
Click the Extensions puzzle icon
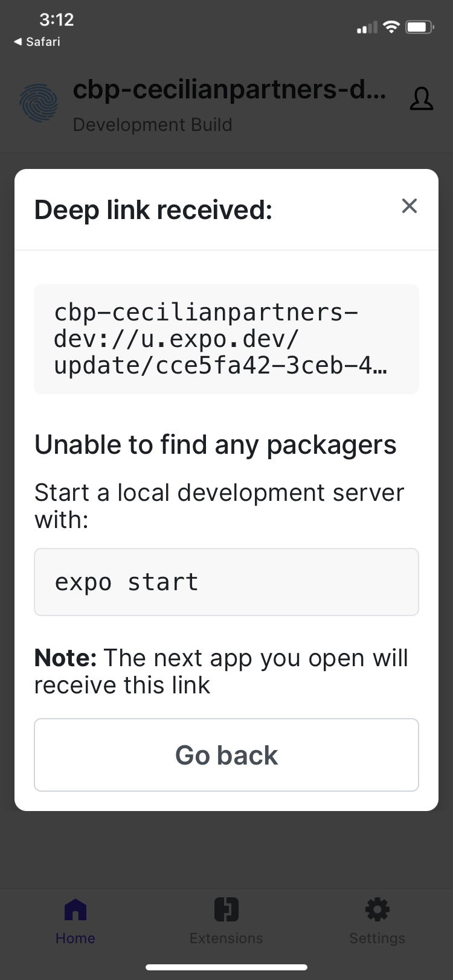pos(226,909)
